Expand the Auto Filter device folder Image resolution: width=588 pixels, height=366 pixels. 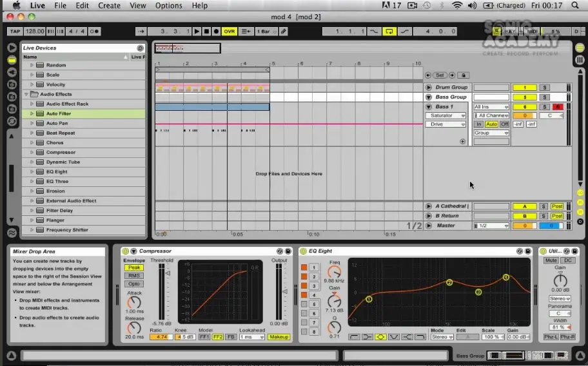point(32,113)
